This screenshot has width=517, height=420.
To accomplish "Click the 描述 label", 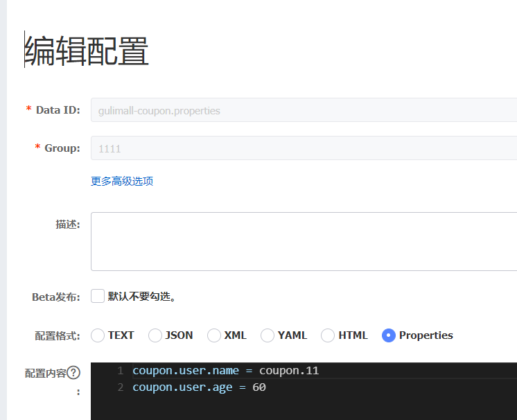I will (68, 225).
